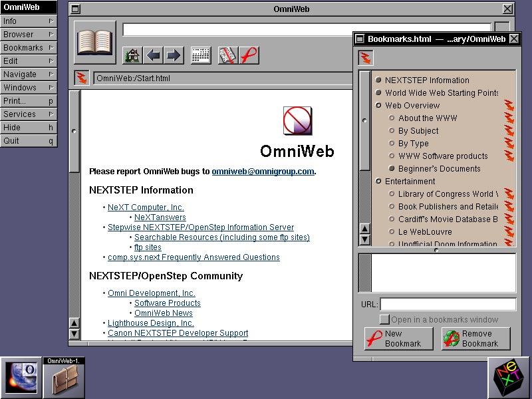Click the Bookmarks list scroll down arrow

point(364,239)
